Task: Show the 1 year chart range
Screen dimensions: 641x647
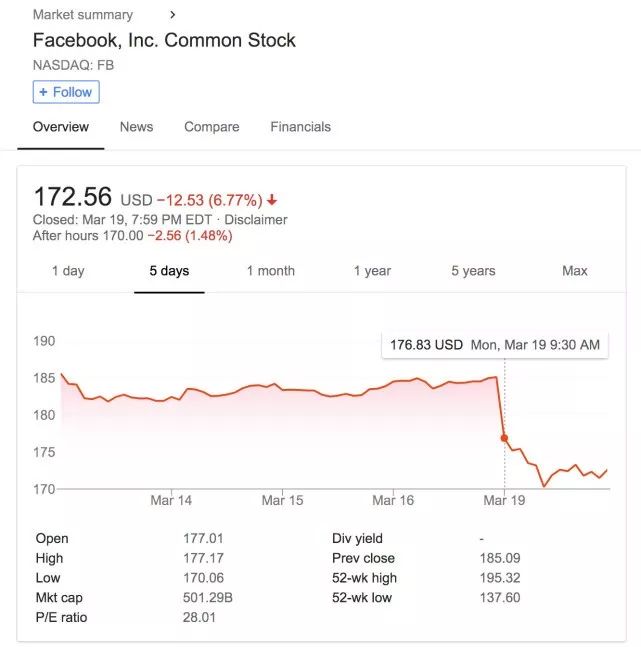Action: click(x=372, y=271)
